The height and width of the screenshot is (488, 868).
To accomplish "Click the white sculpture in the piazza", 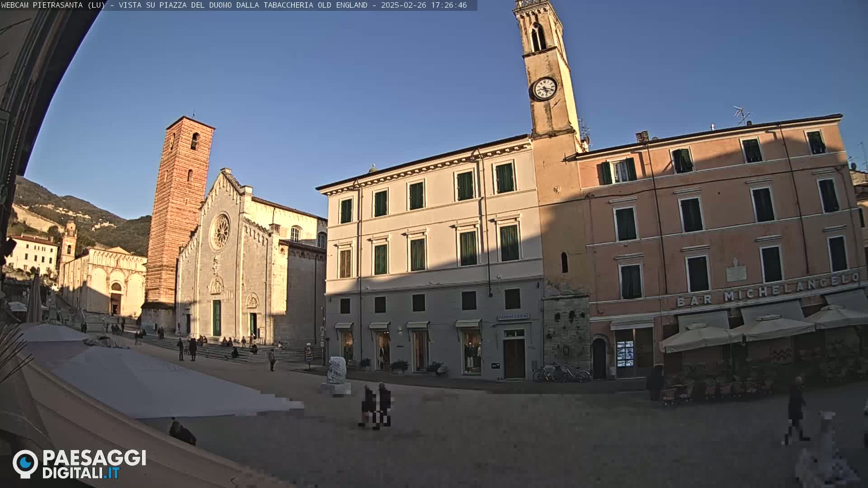I will [x=336, y=376].
